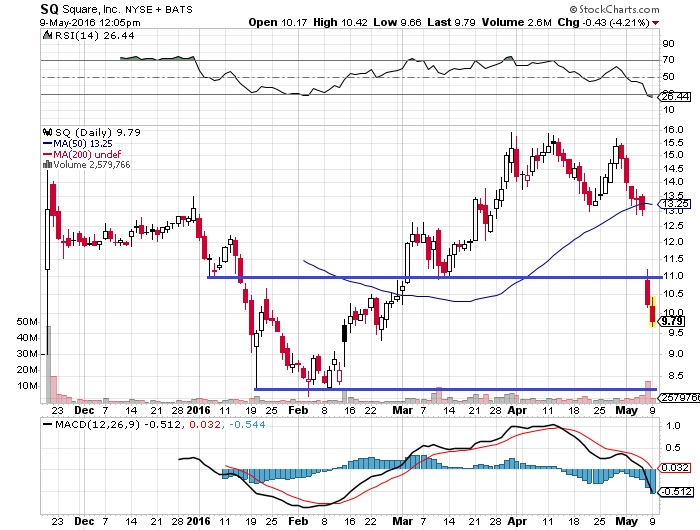This screenshot has height=530, width=700.
Task: Click the 50M label on the volume axis
Action: pos(27,322)
